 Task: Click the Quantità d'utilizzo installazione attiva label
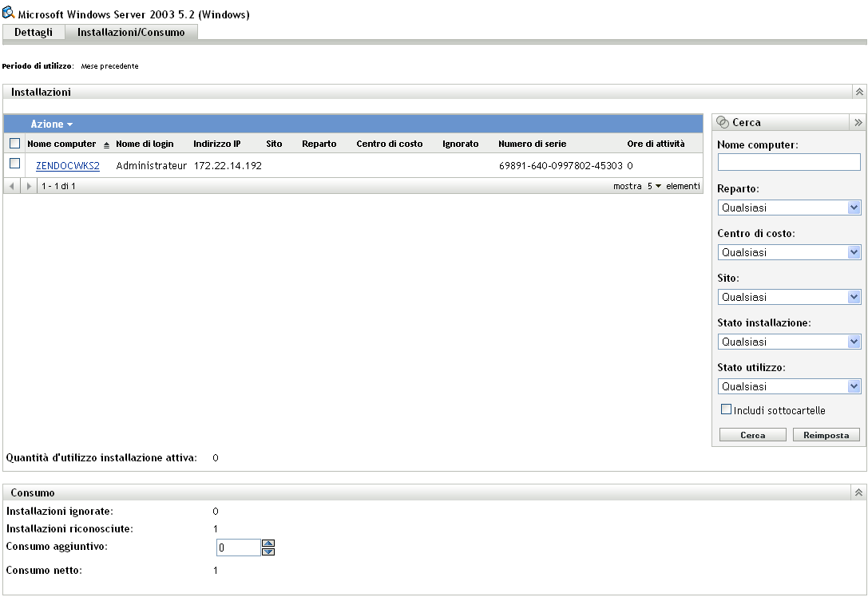(101, 457)
